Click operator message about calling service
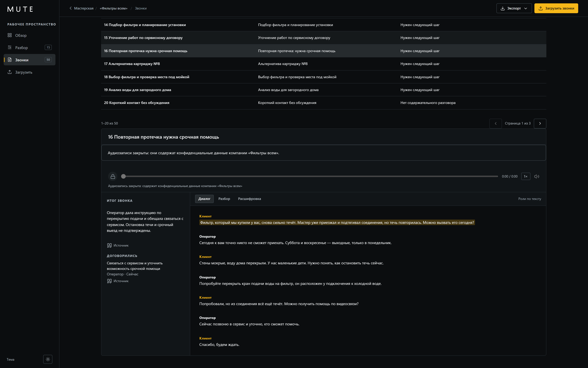Viewport: 588px width, 368px height. (x=249, y=324)
